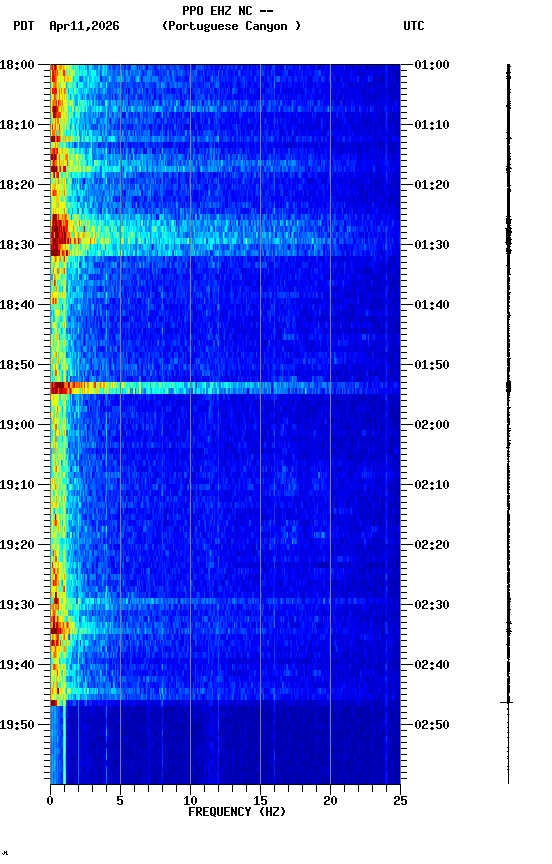
Task: Click the '20' frequency axis label
Action: click(x=330, y=801)
